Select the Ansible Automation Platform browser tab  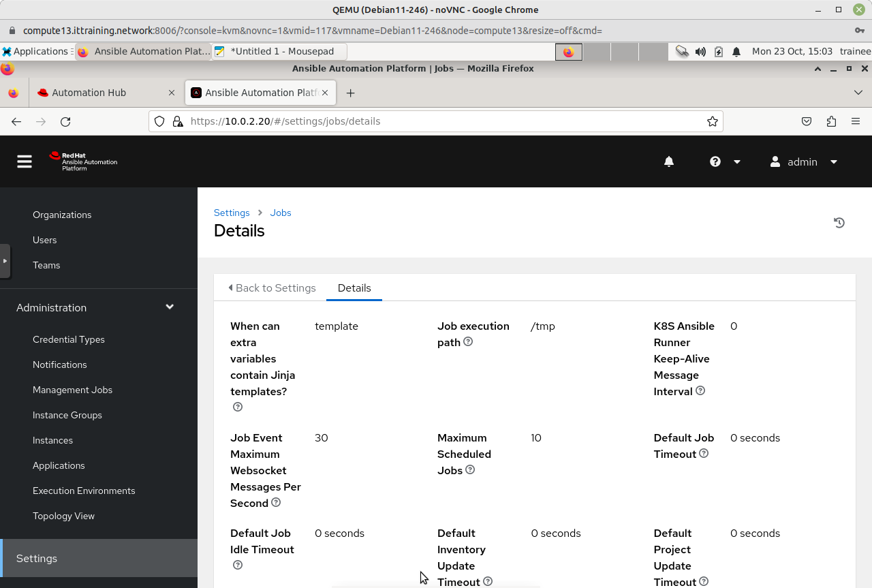click(261, 93)
